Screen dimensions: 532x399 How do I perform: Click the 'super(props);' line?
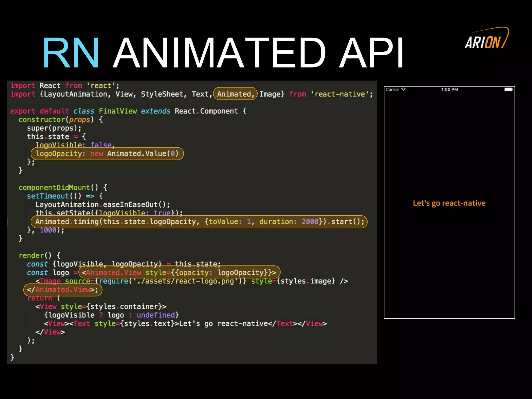pos(54,128)
